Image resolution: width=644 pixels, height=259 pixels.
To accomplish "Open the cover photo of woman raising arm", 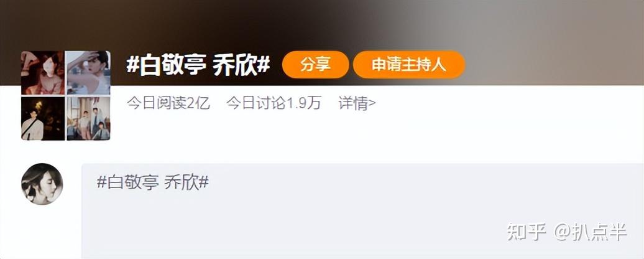I will point(88,73).
